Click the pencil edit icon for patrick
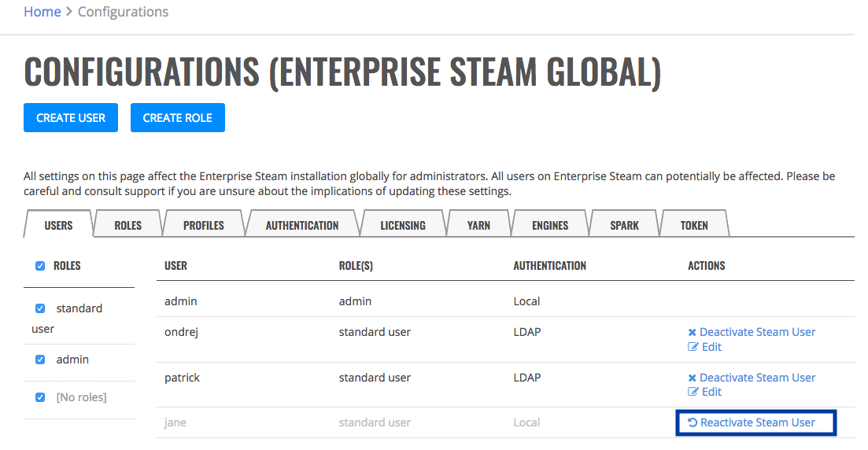Image resolution: width=868 pixels, height=450 pixels. (x=693, y=392)
